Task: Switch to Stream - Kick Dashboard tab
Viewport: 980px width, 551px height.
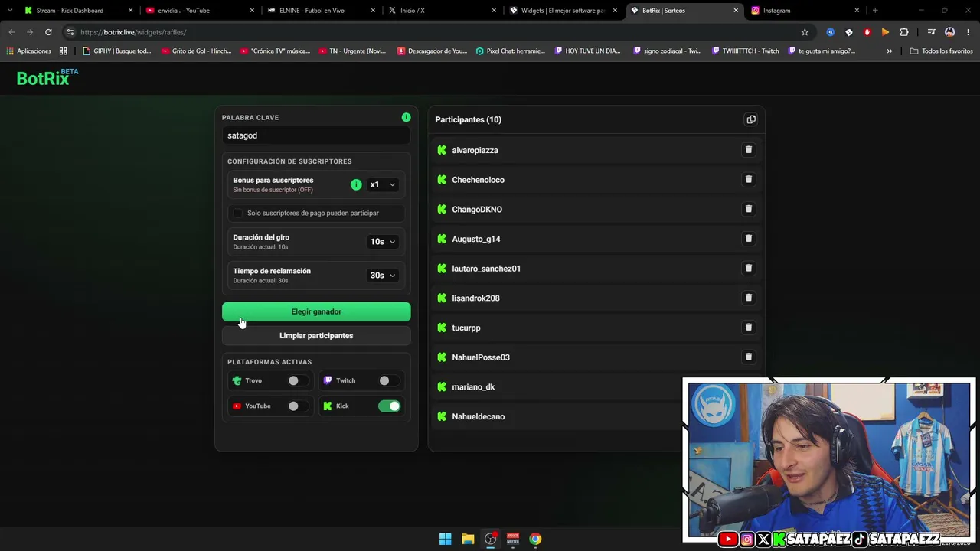Action: [x=78, y=11]
